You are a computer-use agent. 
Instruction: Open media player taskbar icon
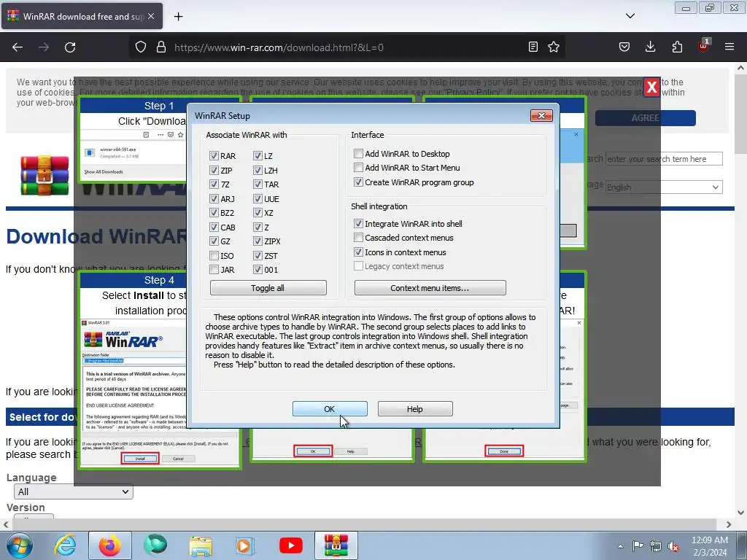click(x=245, y=545)
